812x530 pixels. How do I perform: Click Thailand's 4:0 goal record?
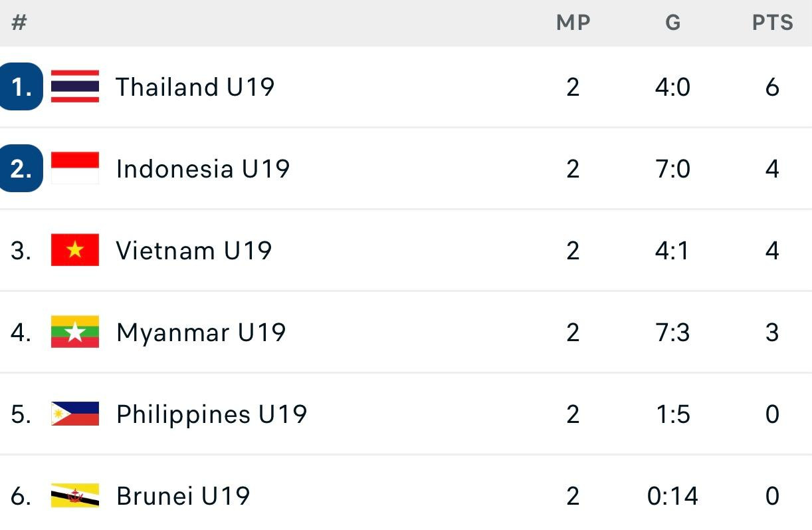[x=672, y=86]
